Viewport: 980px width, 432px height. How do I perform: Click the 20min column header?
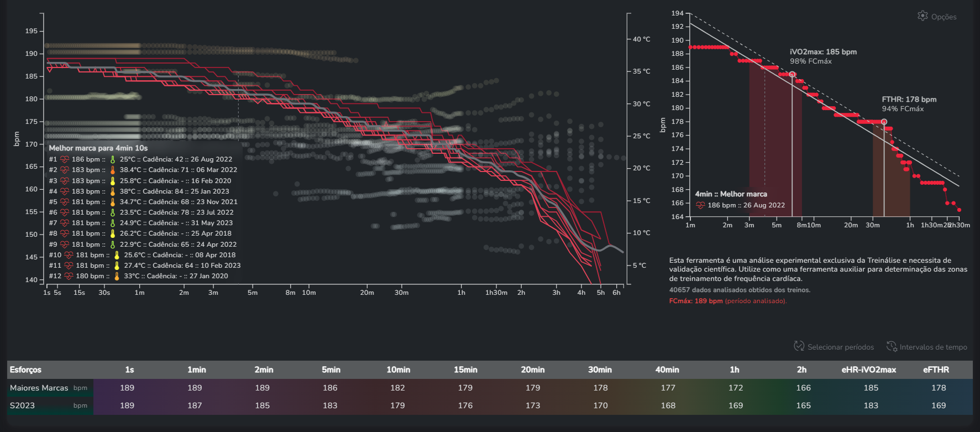(x=532, y=369)
